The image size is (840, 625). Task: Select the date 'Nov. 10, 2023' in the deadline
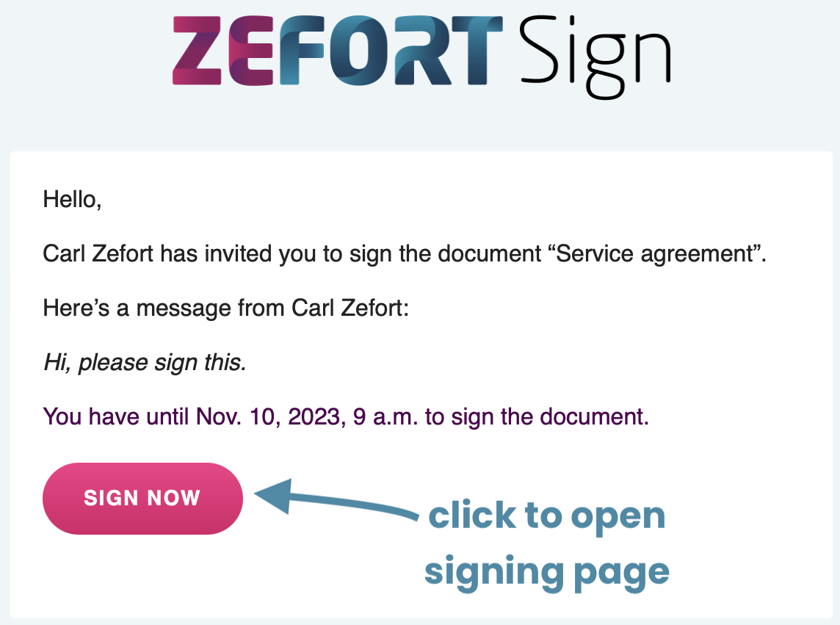[x=270, y=417]
